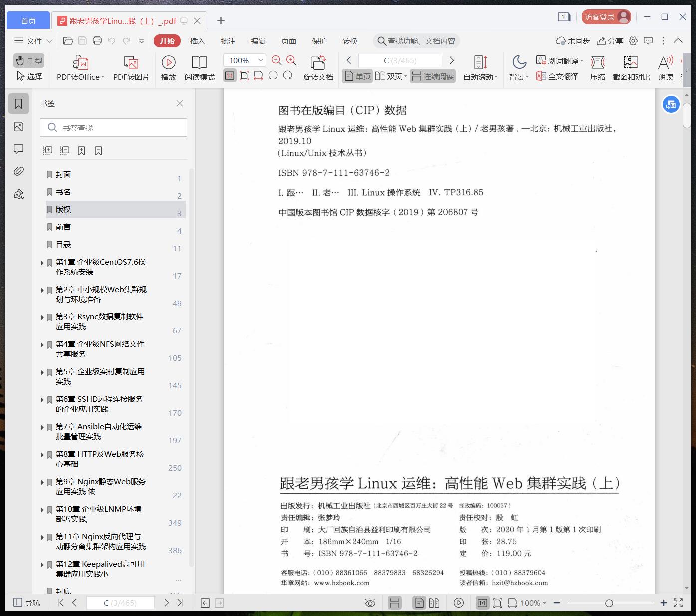Open 划词翻译 word translation dropdown
Image resolution: width=696 pixels, height=616 pixels.
tap(559, 61)
